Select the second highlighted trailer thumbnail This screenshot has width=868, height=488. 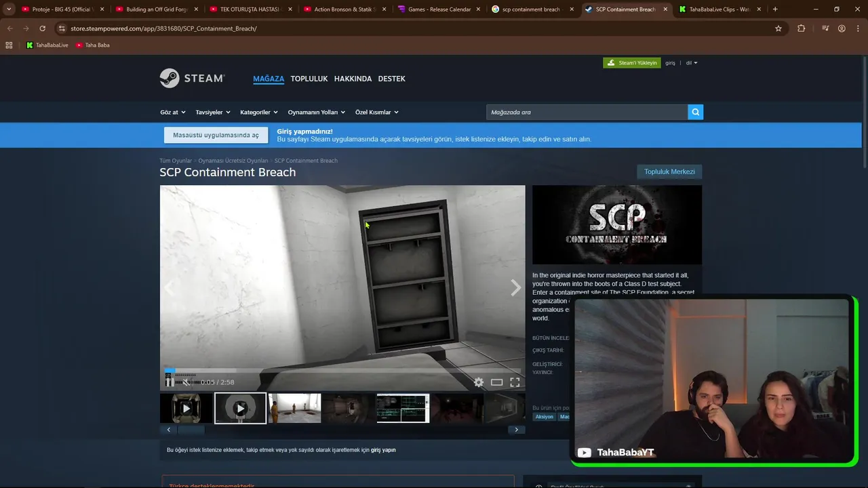240,408
